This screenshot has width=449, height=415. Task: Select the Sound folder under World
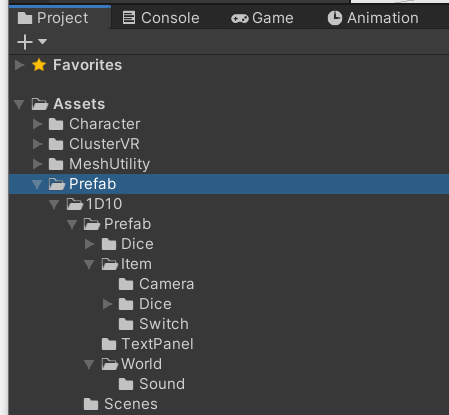pyautogui.click(x=152, y=384)
